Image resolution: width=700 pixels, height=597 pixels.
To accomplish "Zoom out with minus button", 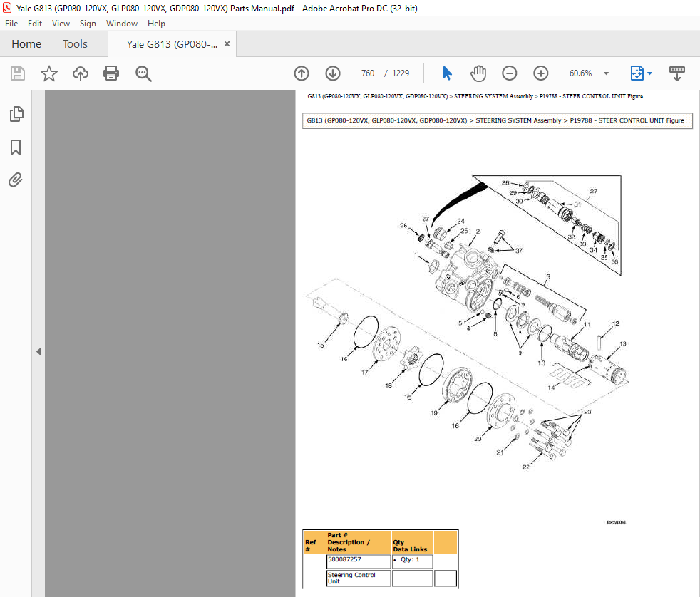I will [510, 73].
